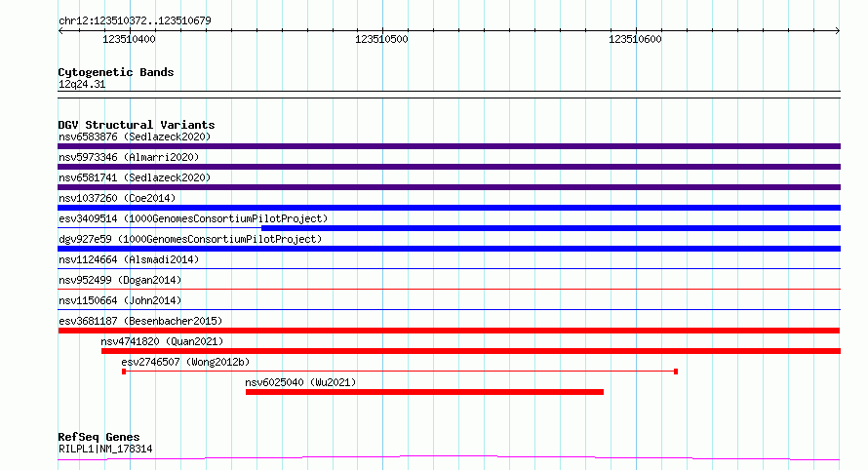This screenshot has width=868, height=470.
Task: Open variant nsv4741820 (Quan2021) label
Action: pyautogui.click(x=162, y=341)
